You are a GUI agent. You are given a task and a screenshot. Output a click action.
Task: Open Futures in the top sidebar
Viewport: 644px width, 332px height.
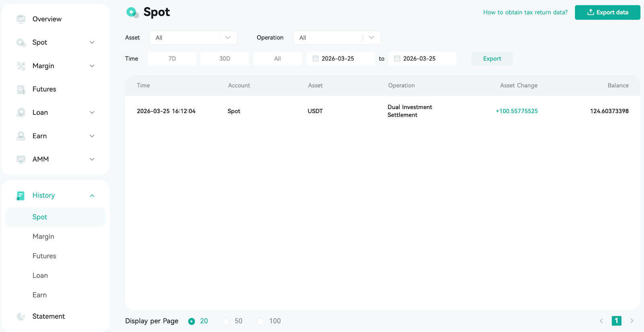(x=44, y=89)
